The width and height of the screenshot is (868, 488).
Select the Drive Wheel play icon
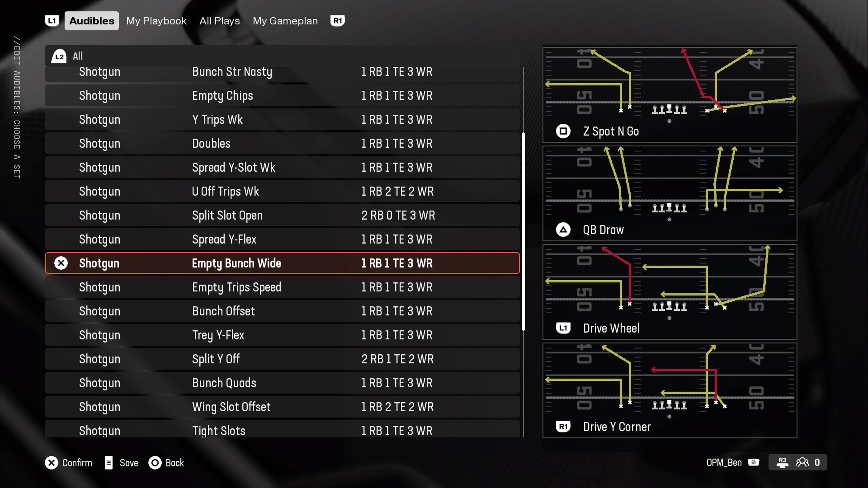click(x=563, y=328)
